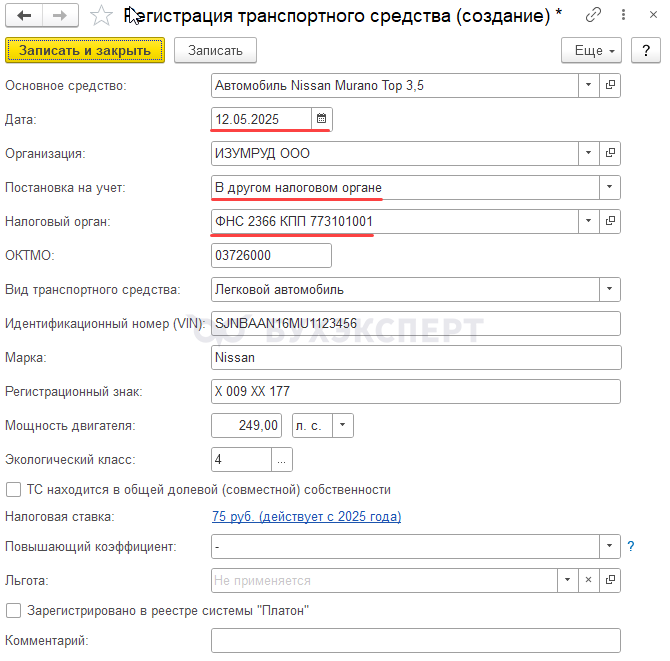The width and height of the screenshot is (670, 661).
Task: Click the Записать button
Action: click(x=215, y=50)
